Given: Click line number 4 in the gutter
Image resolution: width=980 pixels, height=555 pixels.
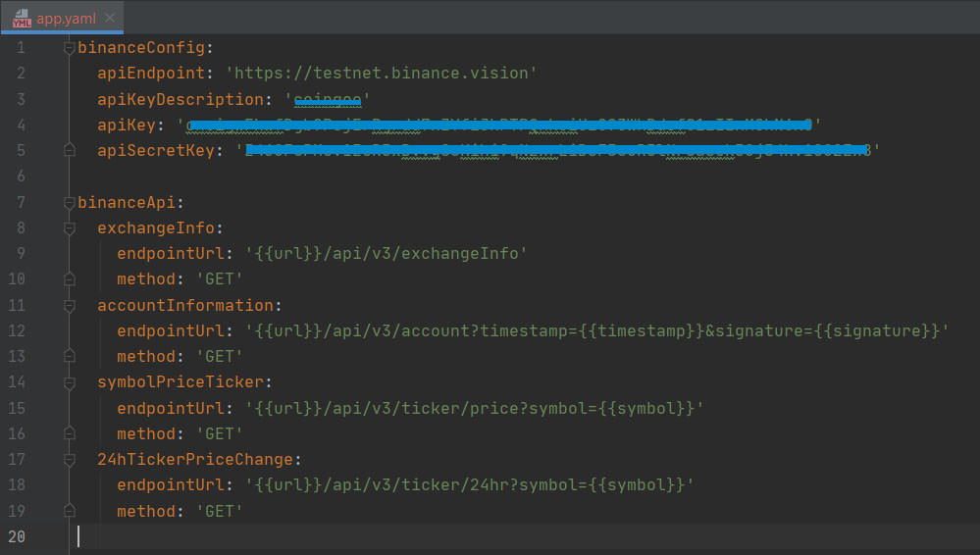Looking at the screenshot, I should point(21,125).
